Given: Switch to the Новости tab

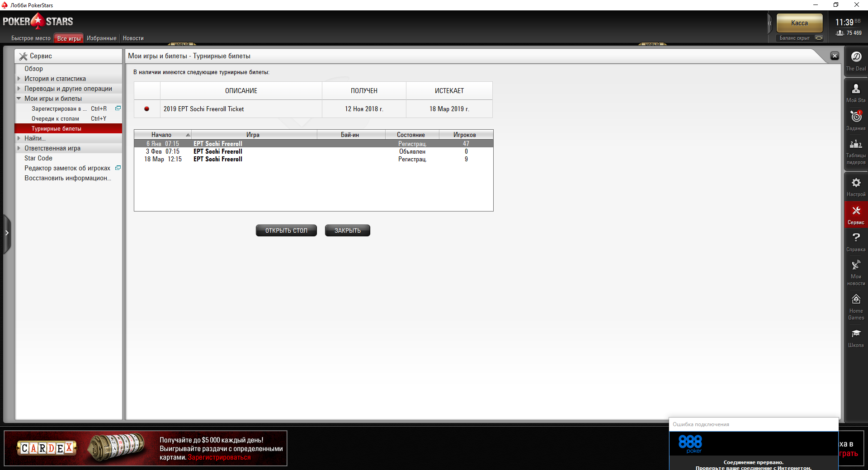Looking at the screenshot, I should click(x=133, y=38).
